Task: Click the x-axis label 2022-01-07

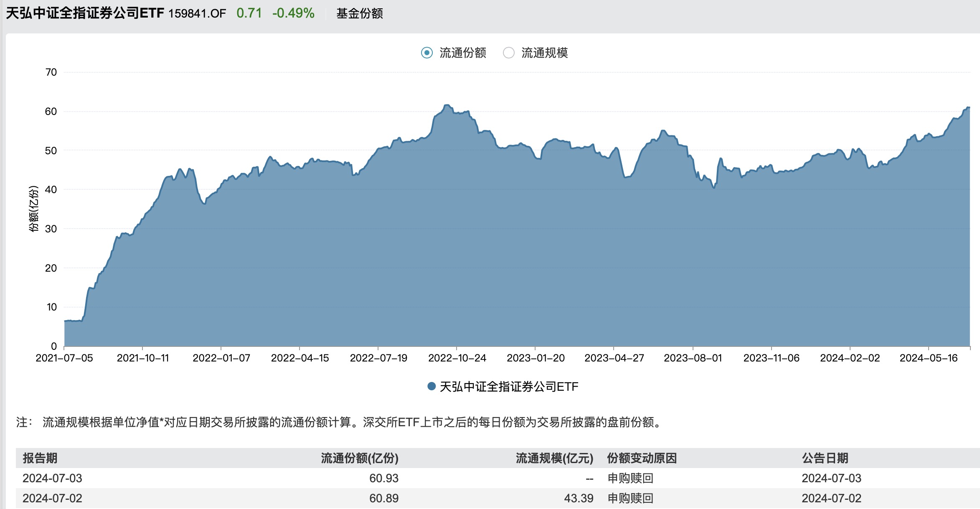Action: pyautogui.click(x=221, y=358)
